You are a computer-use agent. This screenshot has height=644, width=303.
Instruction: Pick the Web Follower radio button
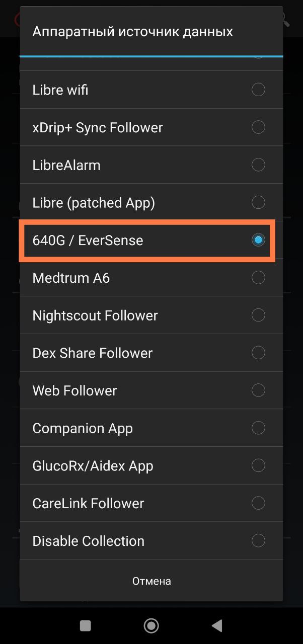(258, 390)
